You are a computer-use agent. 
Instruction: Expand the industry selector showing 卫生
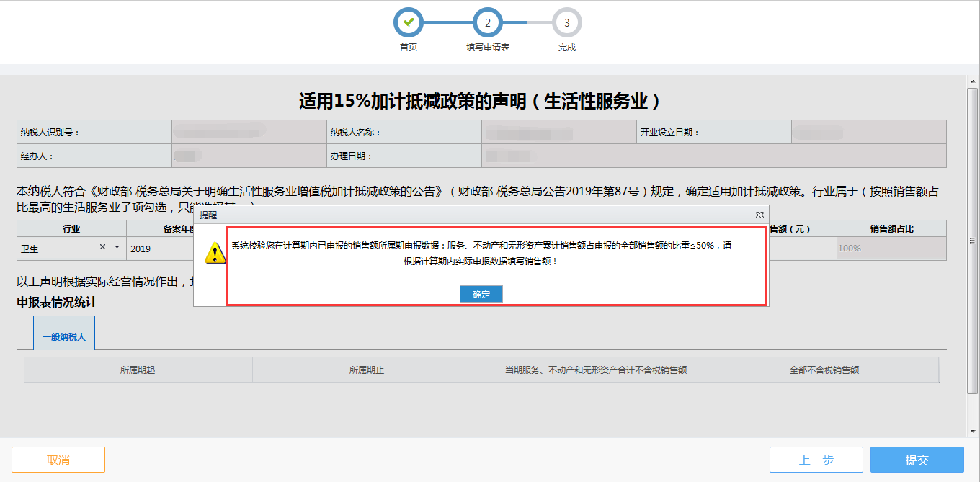click(115, 247)
